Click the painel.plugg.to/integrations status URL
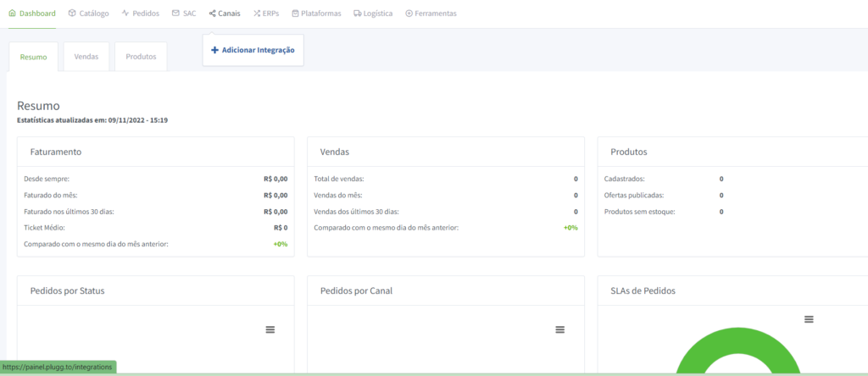 click(x=58, y=367)
